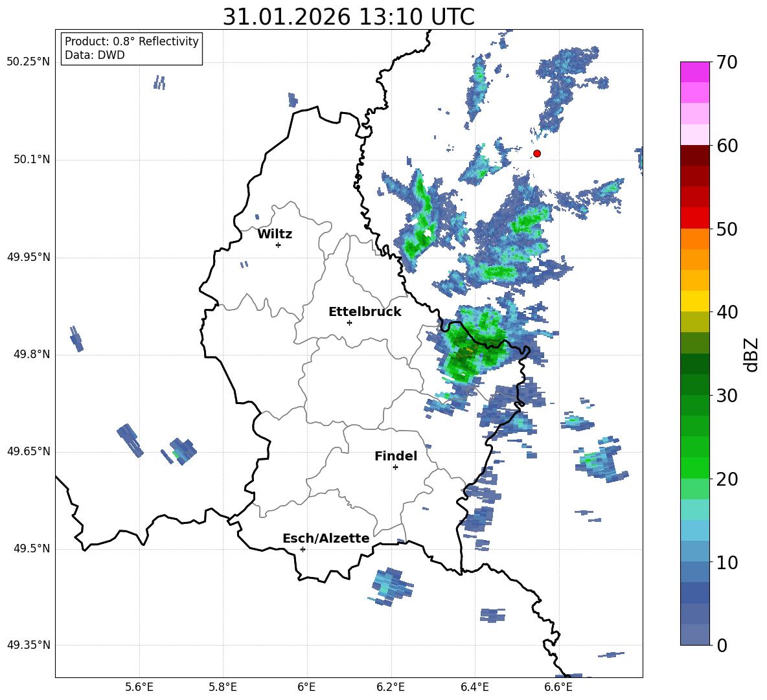Click the 5.8°E longitude label
The image size is (767, 700).
click(223, 687)
